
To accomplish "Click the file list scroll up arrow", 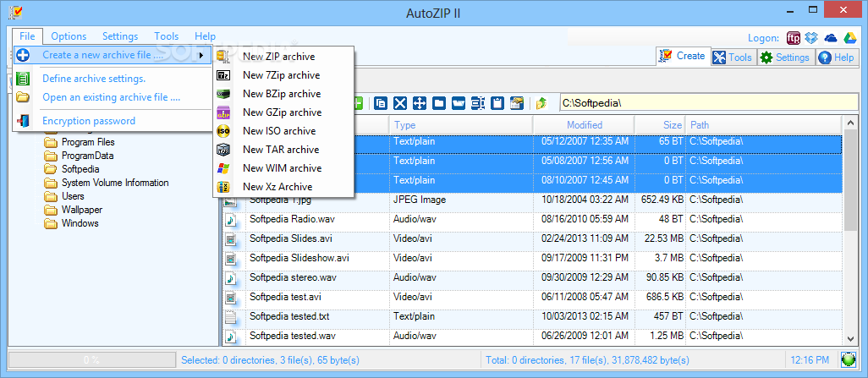I will tap(849, 123).
